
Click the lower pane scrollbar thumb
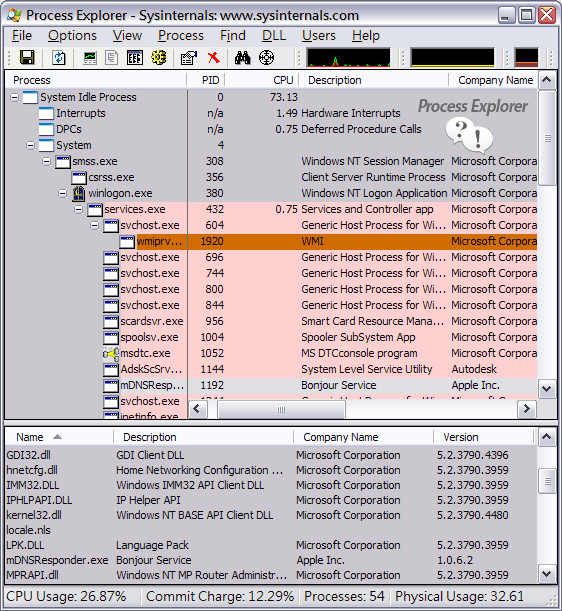coord(547,482)
